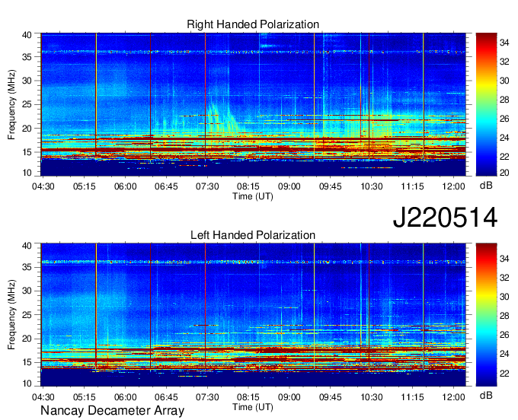Click the 28 dB value on Right Handed colorbar
Viewport: 518px width, 420px height.
pos(504,100)
